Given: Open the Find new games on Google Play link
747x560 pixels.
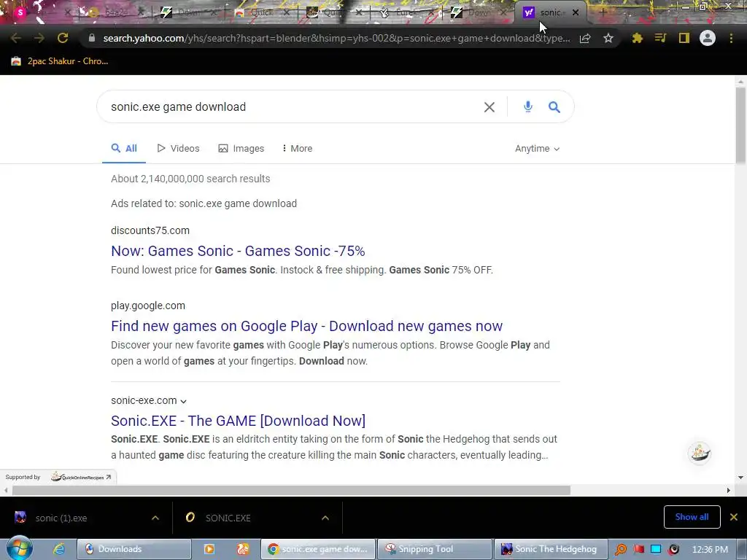Looking at the screenshot, I should coord(306,326).
